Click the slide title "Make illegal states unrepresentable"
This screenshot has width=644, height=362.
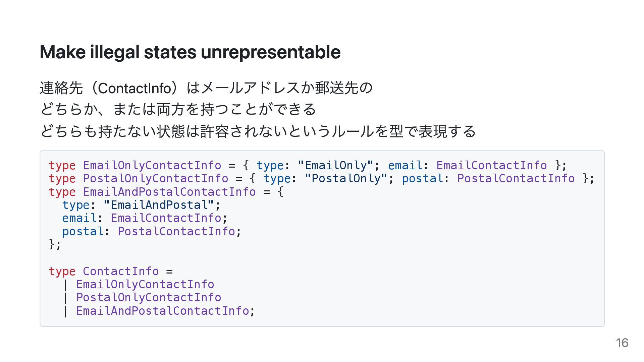pyautogui.click(x=190, y=52)
